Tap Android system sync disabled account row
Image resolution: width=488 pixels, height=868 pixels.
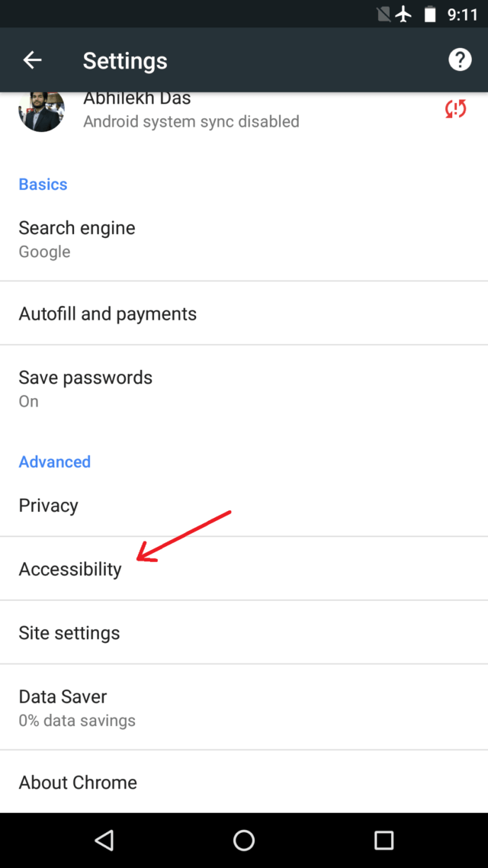[191, 121]
